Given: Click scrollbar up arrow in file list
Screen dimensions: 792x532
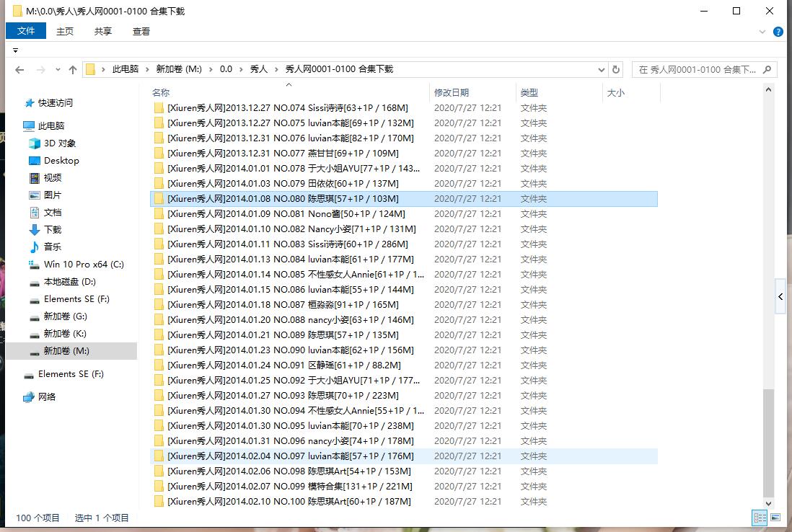Looking at the screenshot, I should [x=768, y=90].
